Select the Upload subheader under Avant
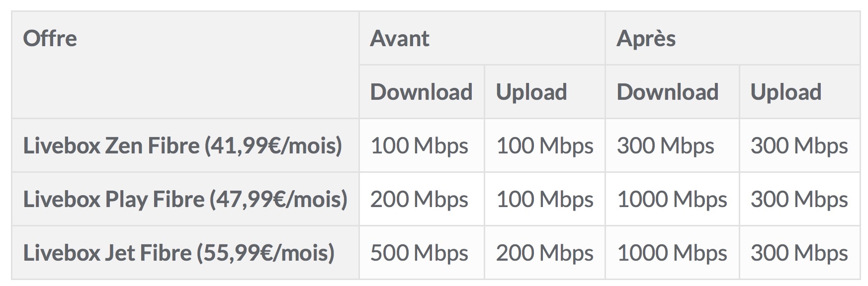Viewport: 868px width, 286px height. point(531,92)
